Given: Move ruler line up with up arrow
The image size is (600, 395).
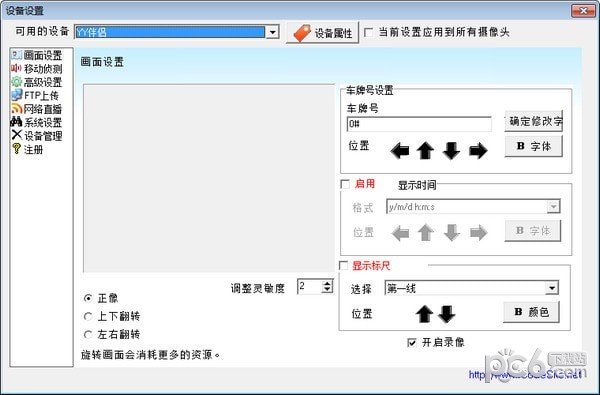Looking at the screenshot, I should [x=424, y=314].
